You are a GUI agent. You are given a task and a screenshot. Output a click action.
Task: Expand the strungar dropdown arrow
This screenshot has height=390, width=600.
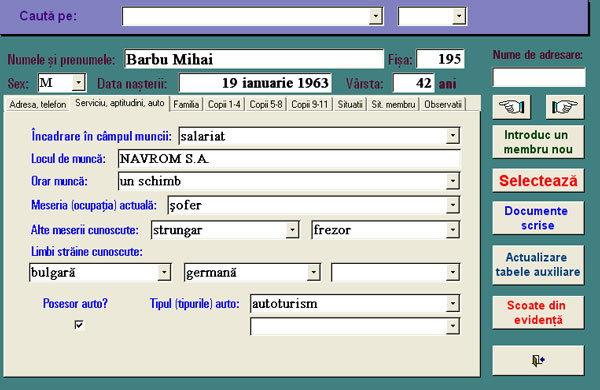tap(292, 230)
